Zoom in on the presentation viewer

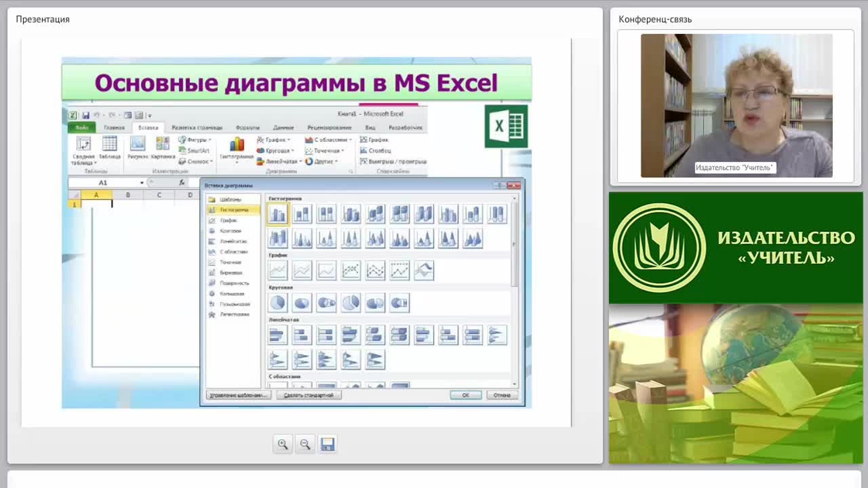(283, 445)
